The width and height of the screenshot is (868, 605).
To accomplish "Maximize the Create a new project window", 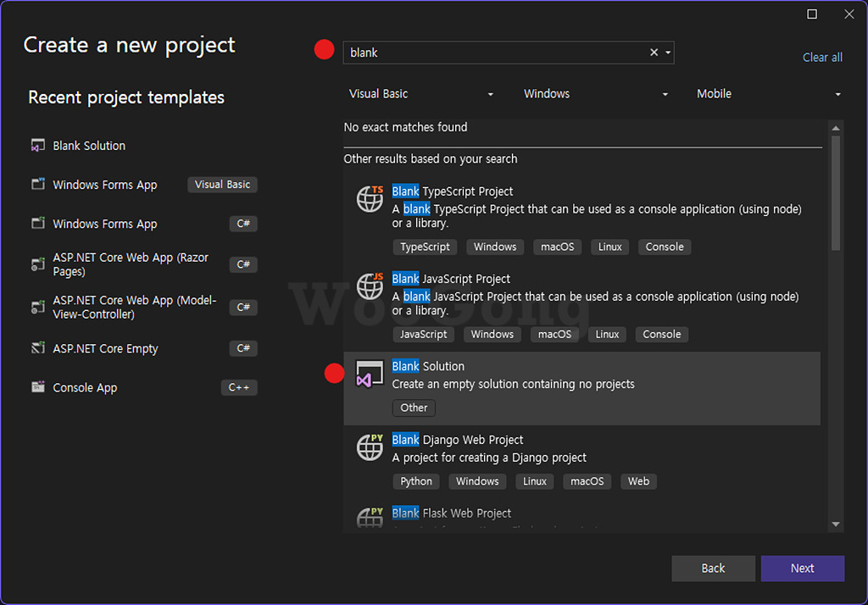I will coord(811,14).
